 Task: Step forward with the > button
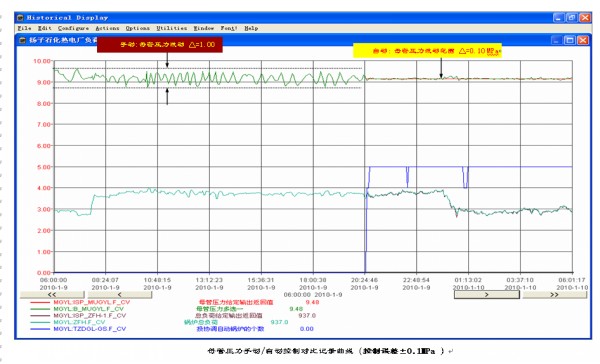click(487, 295)
